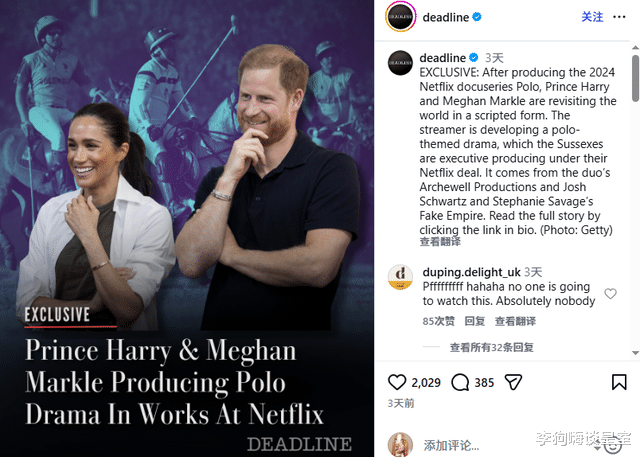Screen dimensions: 640x457
Task: Click the Prince Harry & Meghan post image
Action: (x=187, y=228)
